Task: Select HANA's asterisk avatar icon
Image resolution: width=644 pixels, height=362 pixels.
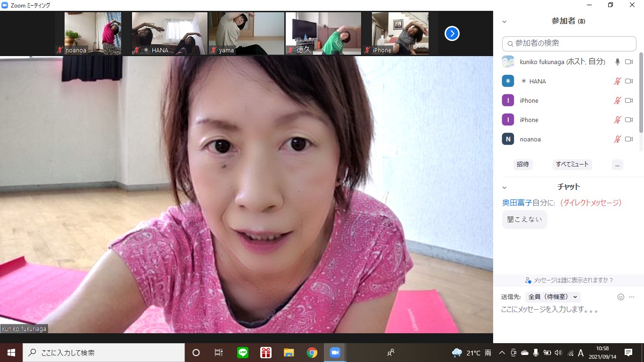Action: (x=508, y=81)
